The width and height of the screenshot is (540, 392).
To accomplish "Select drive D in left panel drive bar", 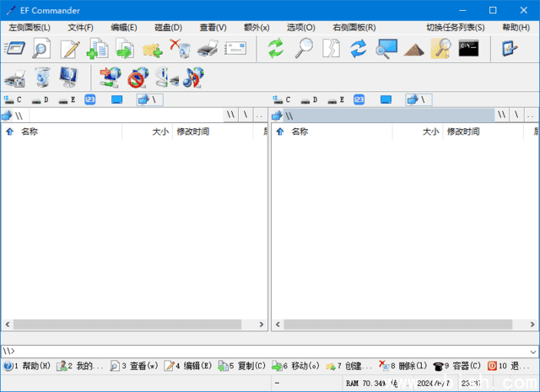I will pos(40,99).
